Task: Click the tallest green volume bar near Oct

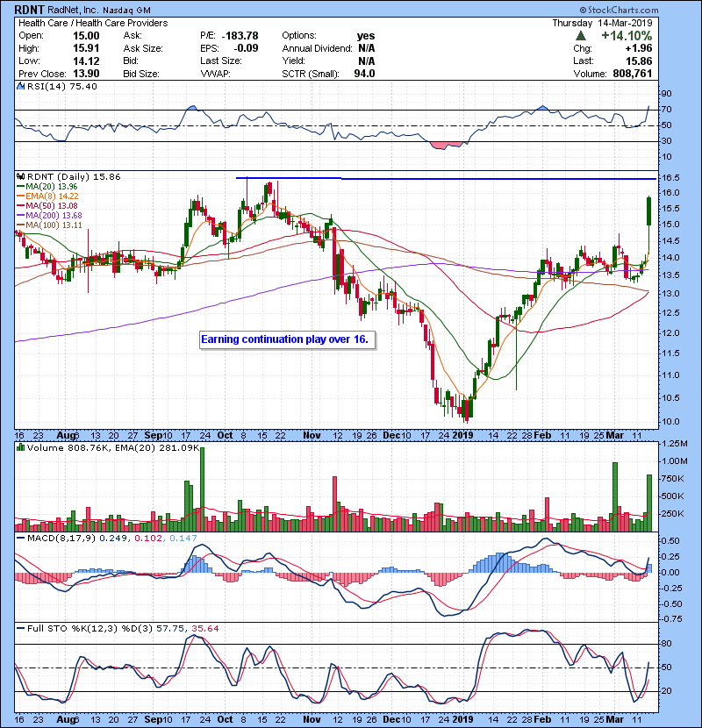Action: pos(202,489)
